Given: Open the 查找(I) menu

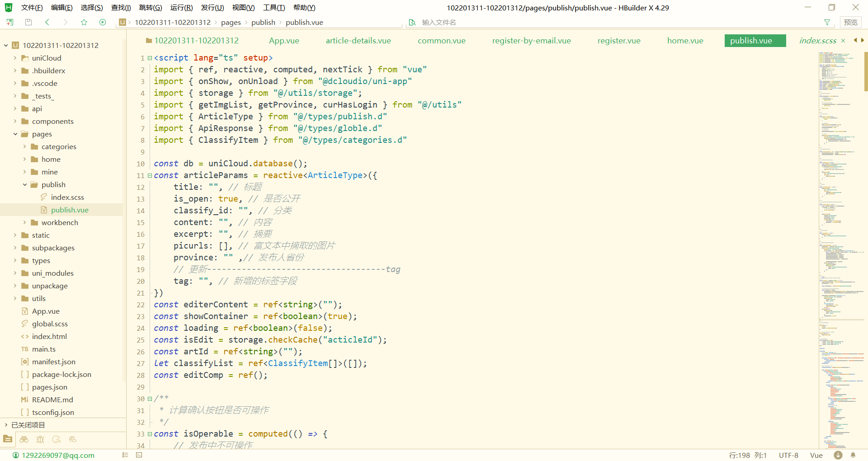Looking at the screenshot, I should (121, 8).
